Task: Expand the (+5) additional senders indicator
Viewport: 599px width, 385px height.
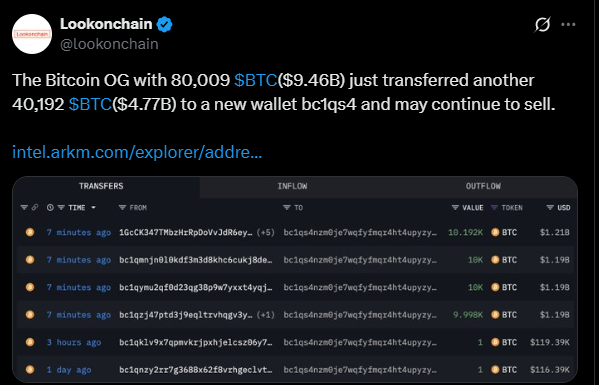Action: click(x=266, y=232)
